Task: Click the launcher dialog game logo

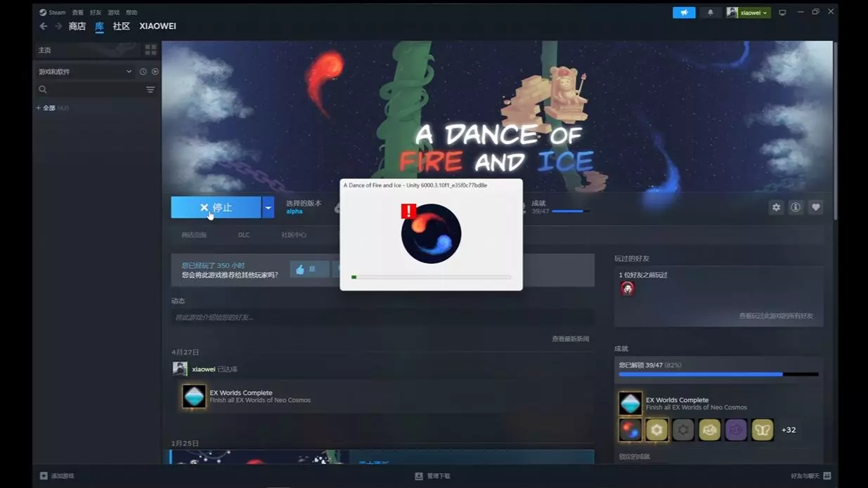Action: click(x=432, y=234)
